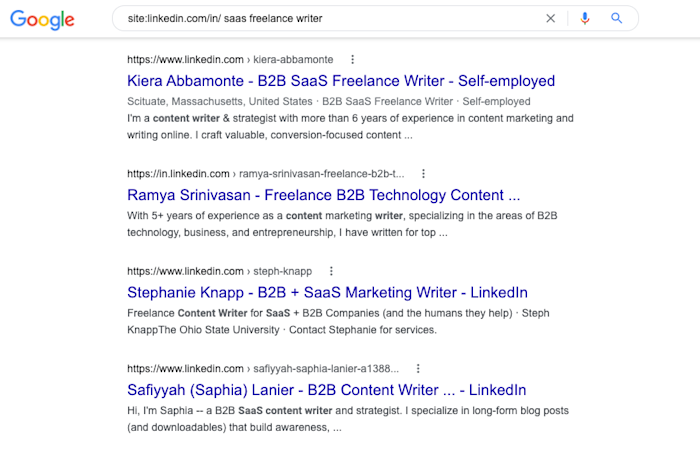Click the linkedin.com kiera-abbamonte URL breadcrumb

230,60
